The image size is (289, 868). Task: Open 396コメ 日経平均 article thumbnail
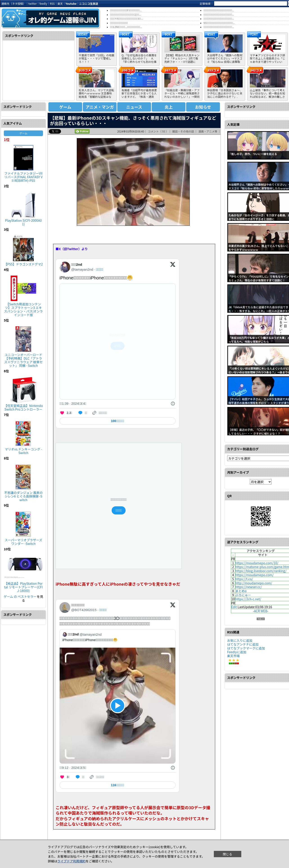point(139,78)
